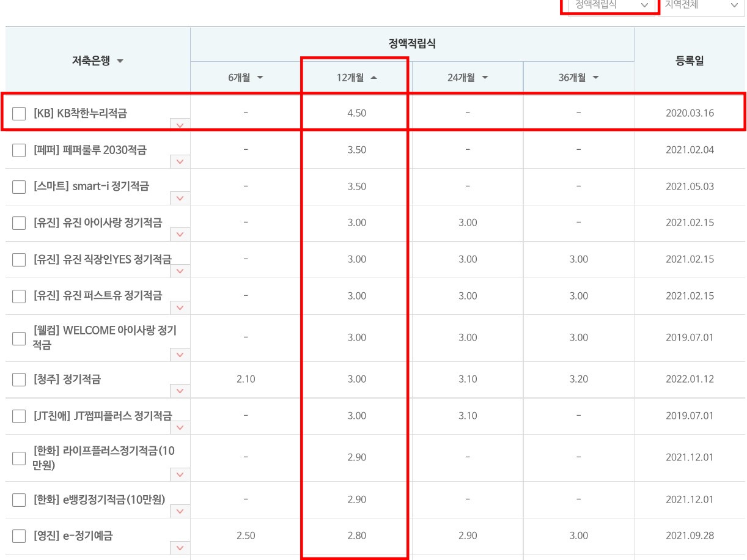The height and width of the screenshot is (560, 747).
Task: Check the KB착한누리적금 row checkbox
Action: coord(18,113)
